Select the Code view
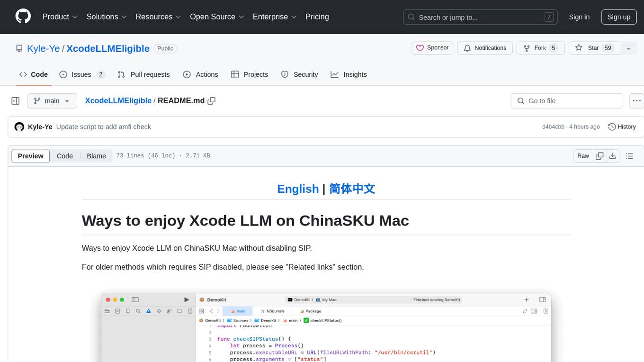This screenshot has height=362, width=644. 65,156
